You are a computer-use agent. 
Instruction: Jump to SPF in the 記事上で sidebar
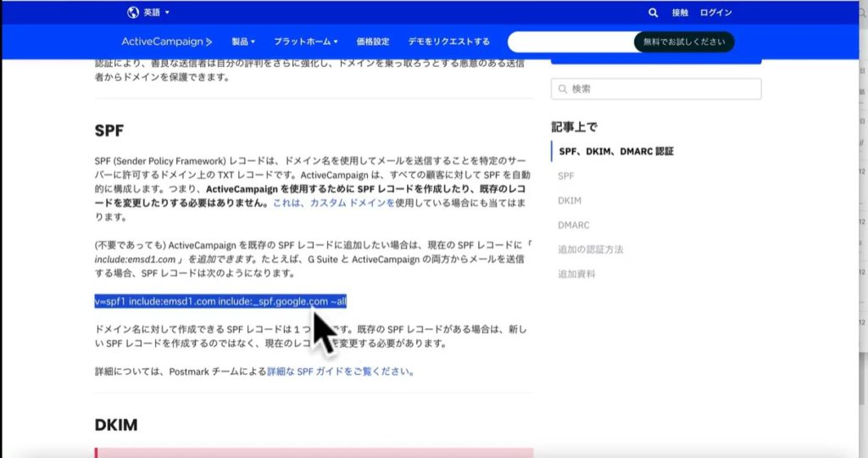pyautogui.click(x=565, y=176)
